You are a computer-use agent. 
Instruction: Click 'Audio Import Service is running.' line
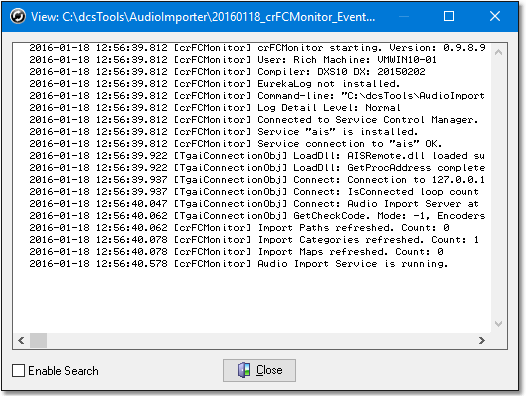coord(239,264)
